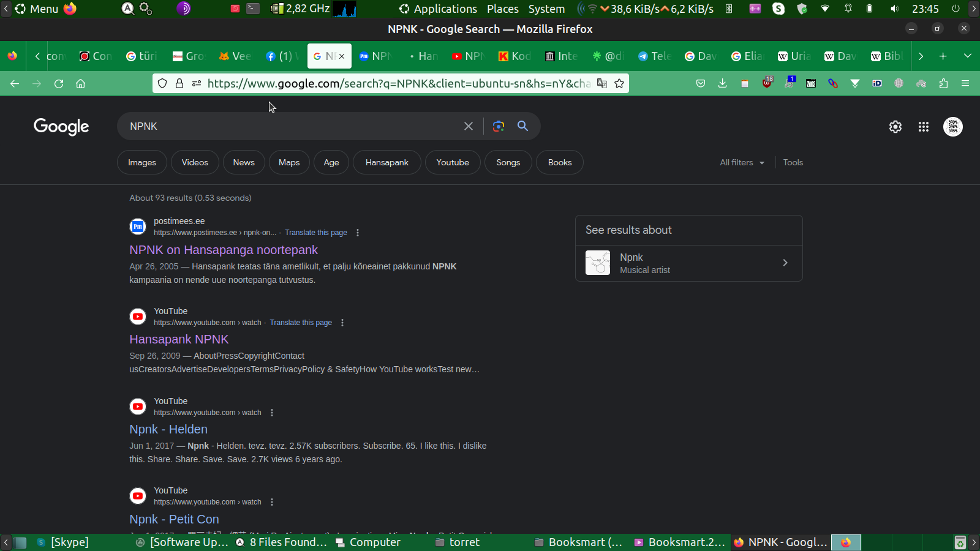Switch to the Booksmart.2 taskbar window

(x=680, y=542)
